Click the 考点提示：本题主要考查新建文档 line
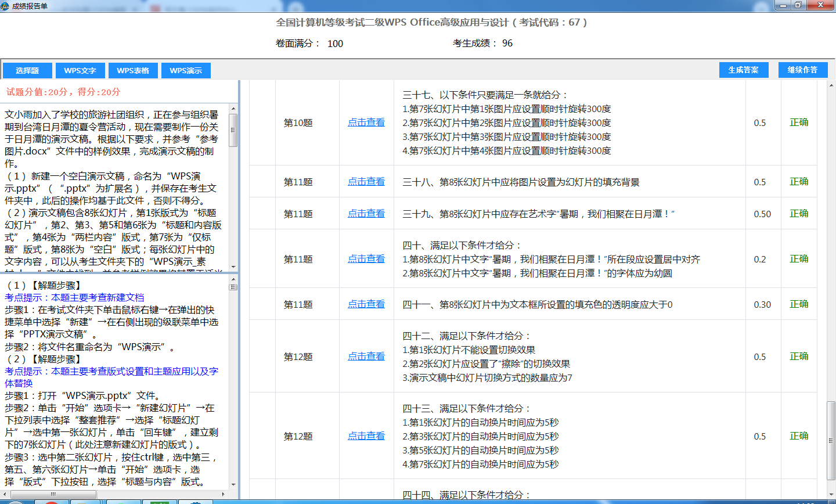Viewport: 836px width, 504px height. click(x=74, y=297)
